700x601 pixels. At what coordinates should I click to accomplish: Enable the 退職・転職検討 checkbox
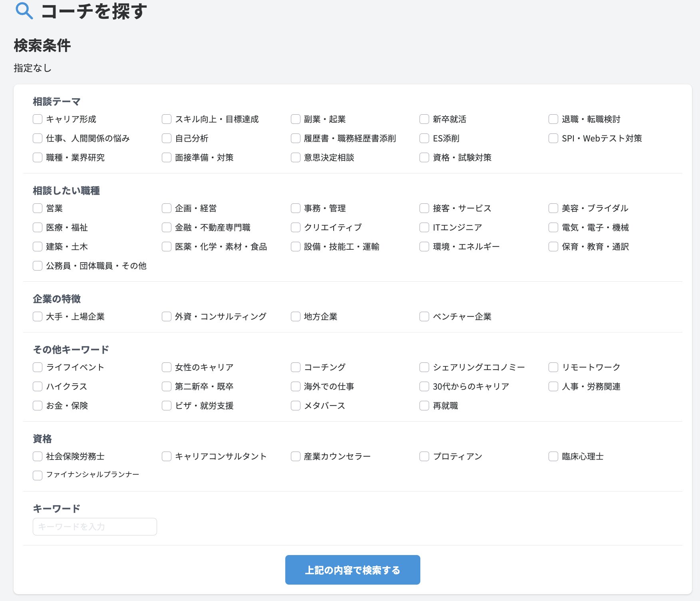(553, 119)
